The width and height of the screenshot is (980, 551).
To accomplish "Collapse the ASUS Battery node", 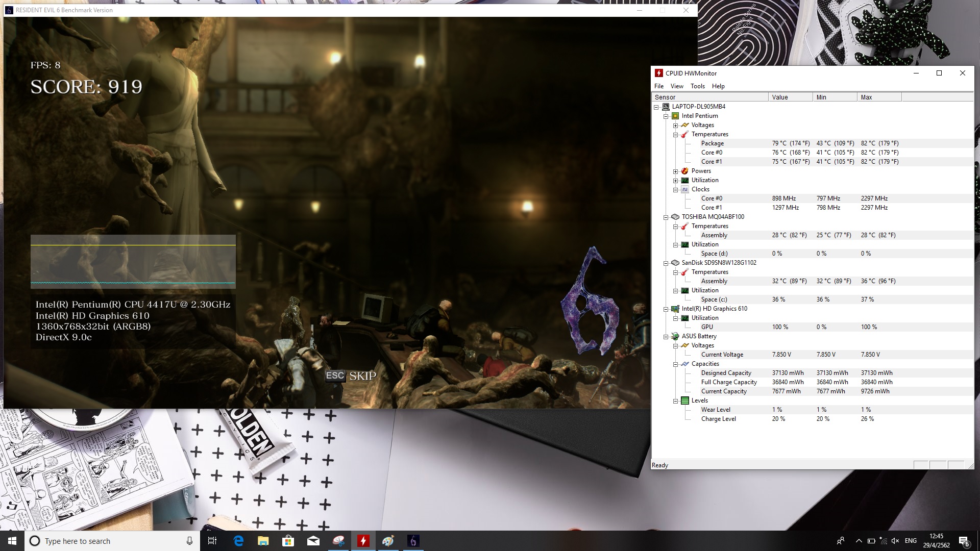I will pos(666,337).
